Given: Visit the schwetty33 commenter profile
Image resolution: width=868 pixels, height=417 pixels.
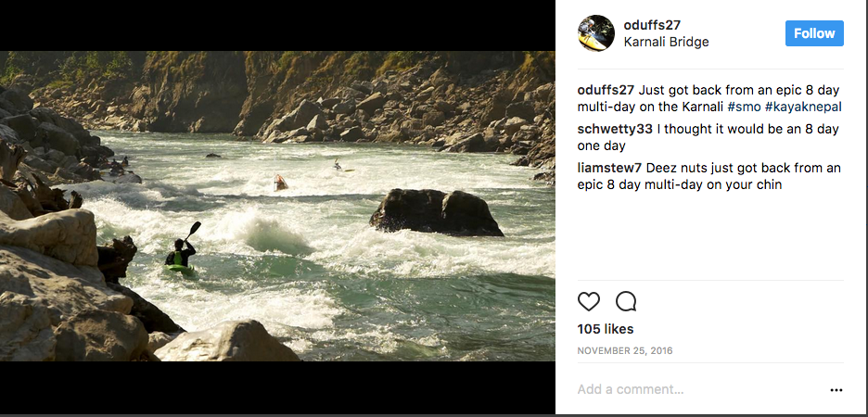Looking at the screenshot, I should pos(614,129).
